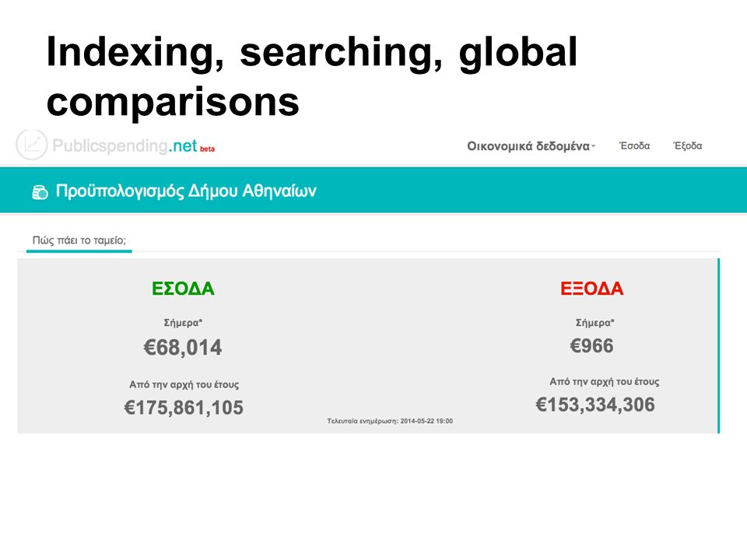Click the caret arrow next to Οικονομικά δεδομένα
Viewport: 747px width, 560px height.
tap(593, 146)
